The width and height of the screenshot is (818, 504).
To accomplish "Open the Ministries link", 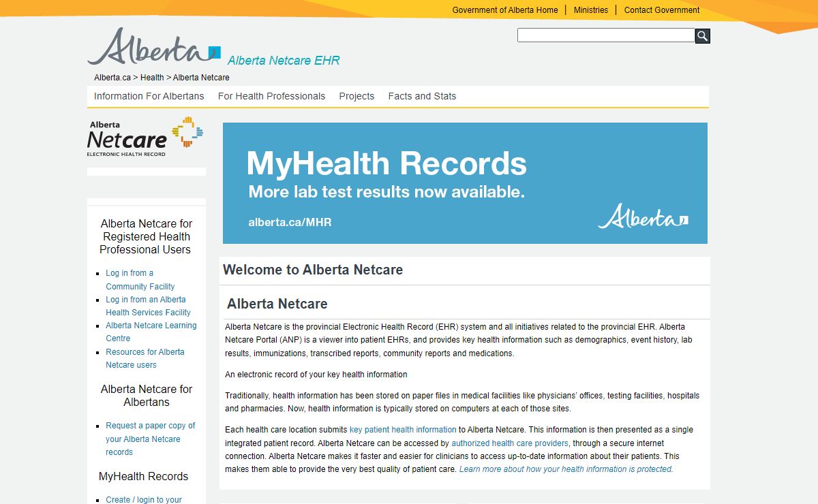I will [x=591, y=10].
